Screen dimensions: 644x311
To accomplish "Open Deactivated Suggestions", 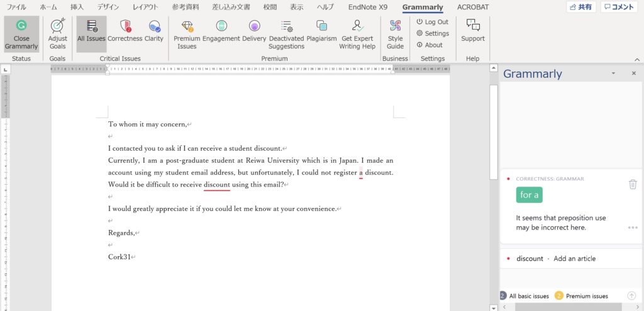I will (x=286, y=35).
